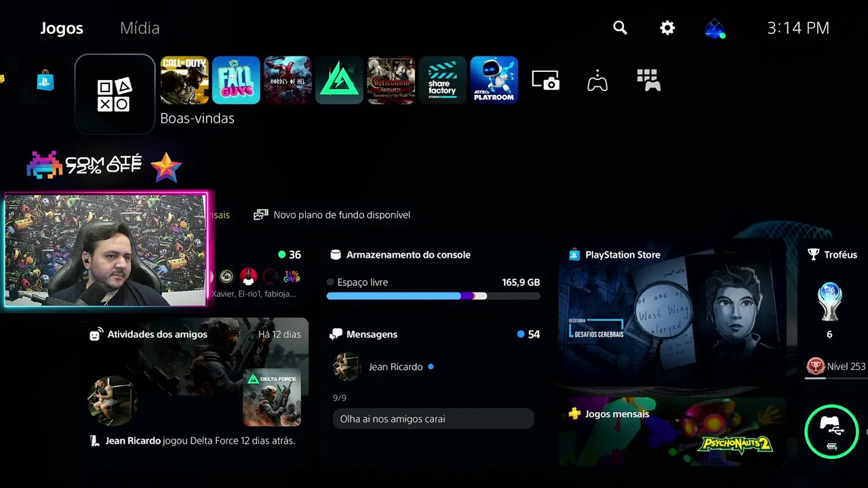868x488 pixels.
Task: Open the Jogos mensais card
Action: click(673, 431)
